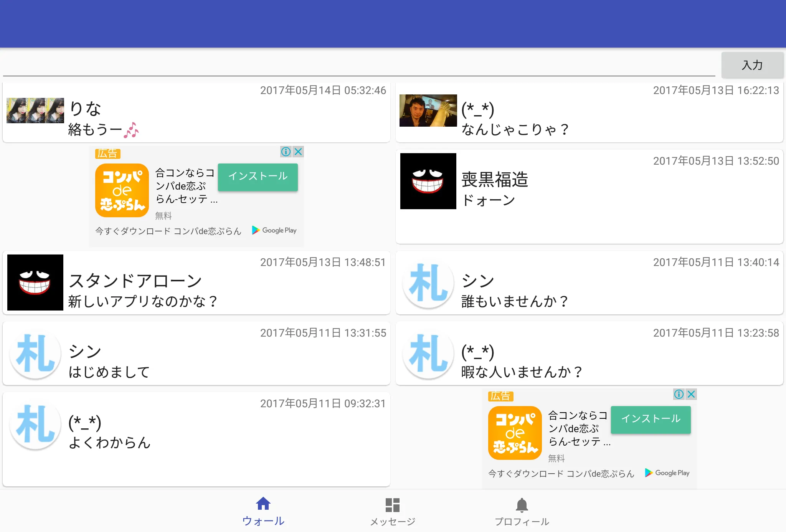Viewport: 786px width, 532px height.
Task: Close the bottom-right advertisement banner
Action: point(691,394)
